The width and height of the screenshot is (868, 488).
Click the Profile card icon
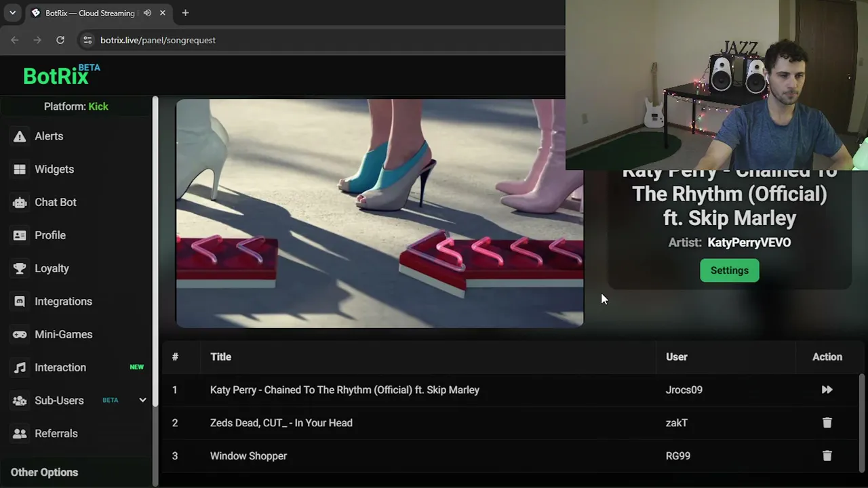pos(20,235)
